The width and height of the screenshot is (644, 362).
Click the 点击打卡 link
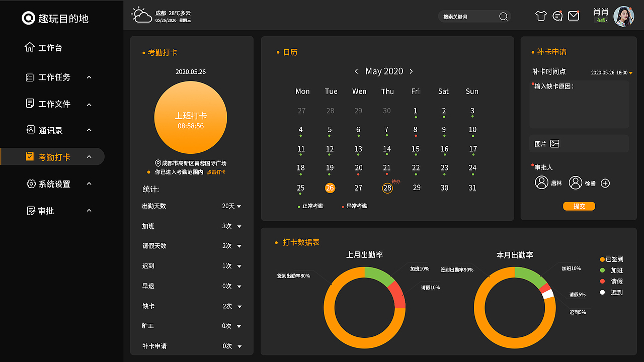[x=216, y=171]
